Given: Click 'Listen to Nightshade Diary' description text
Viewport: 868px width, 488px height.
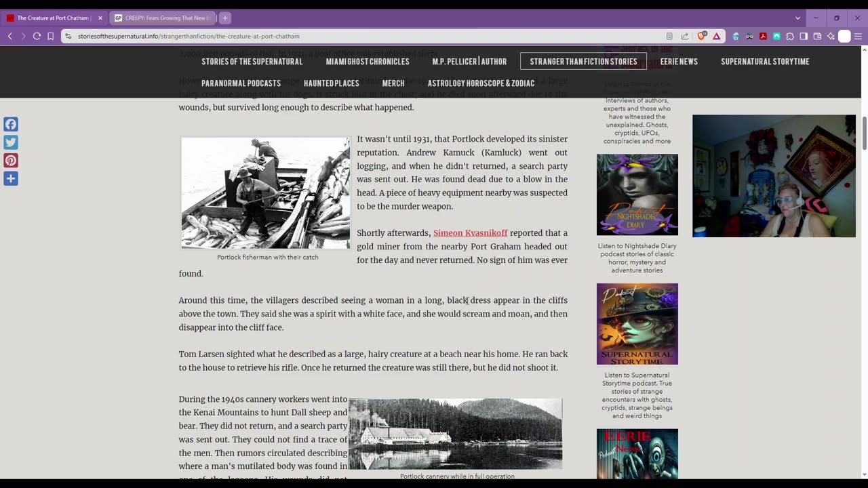Looking at the screenshot, I should pyautogui.click(x=637, y=258).
